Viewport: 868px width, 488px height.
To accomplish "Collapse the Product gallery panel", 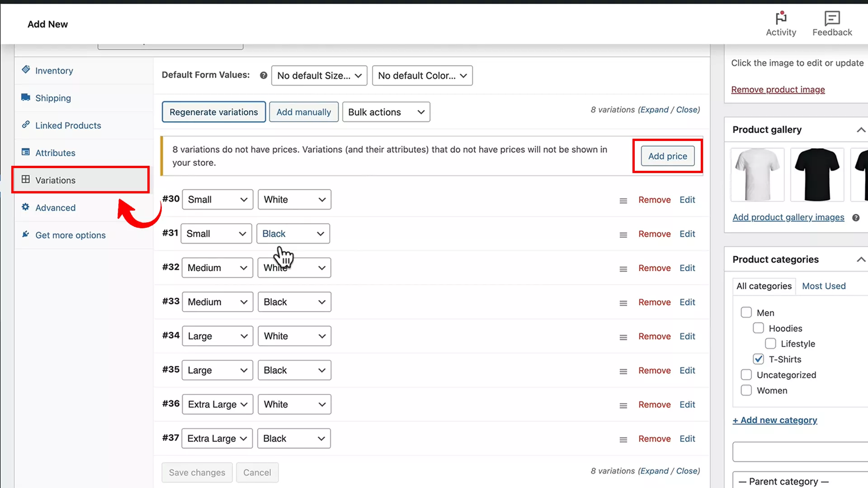I will pyautogui.click(x=861, y=130).
